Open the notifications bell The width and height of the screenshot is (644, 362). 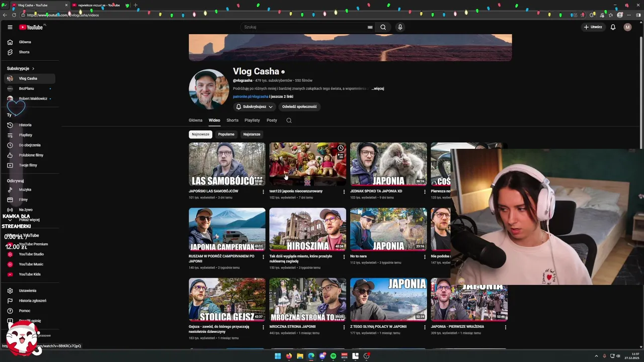point(613,27)
